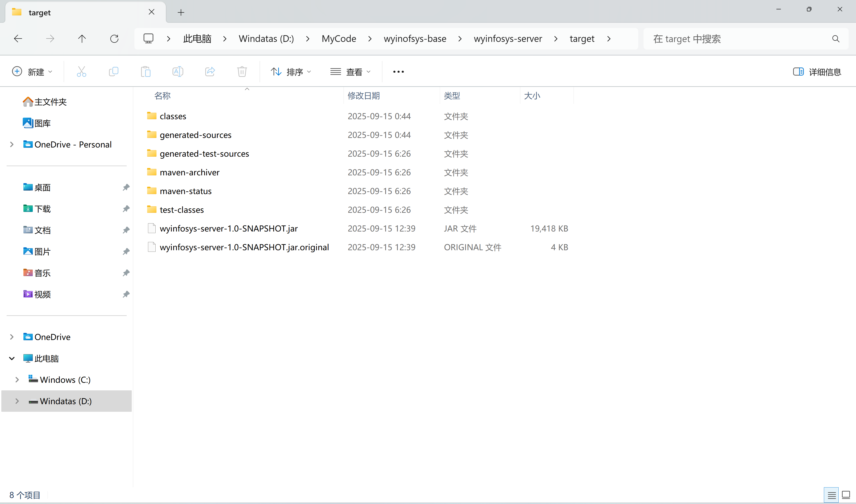This screenshot has height=504, width=856.
Task: Delete the selected item
Action: [242, 71]
